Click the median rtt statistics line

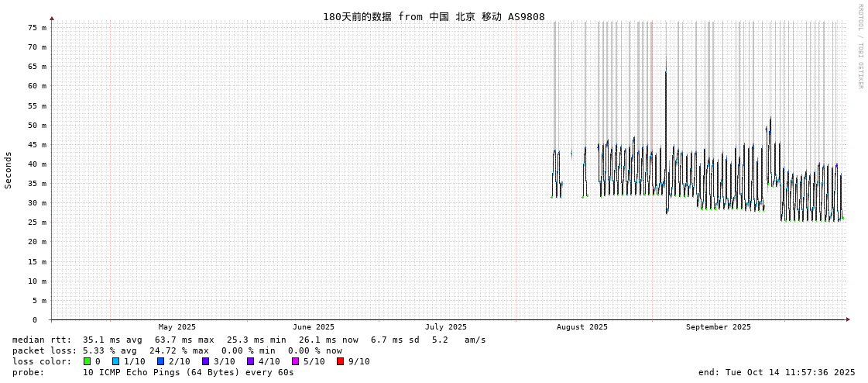249,340
